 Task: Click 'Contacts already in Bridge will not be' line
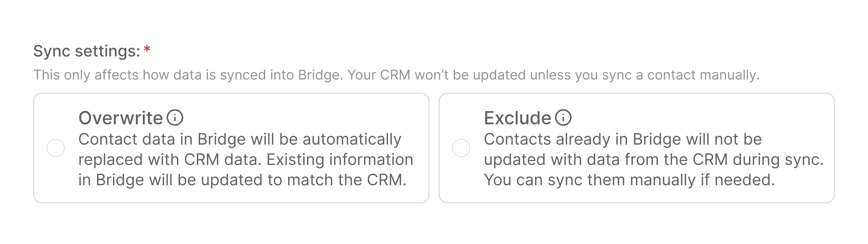click(x=623, y=139)
